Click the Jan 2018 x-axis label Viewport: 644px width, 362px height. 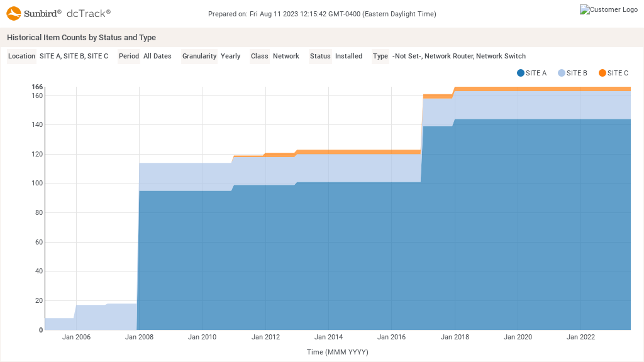455,337
